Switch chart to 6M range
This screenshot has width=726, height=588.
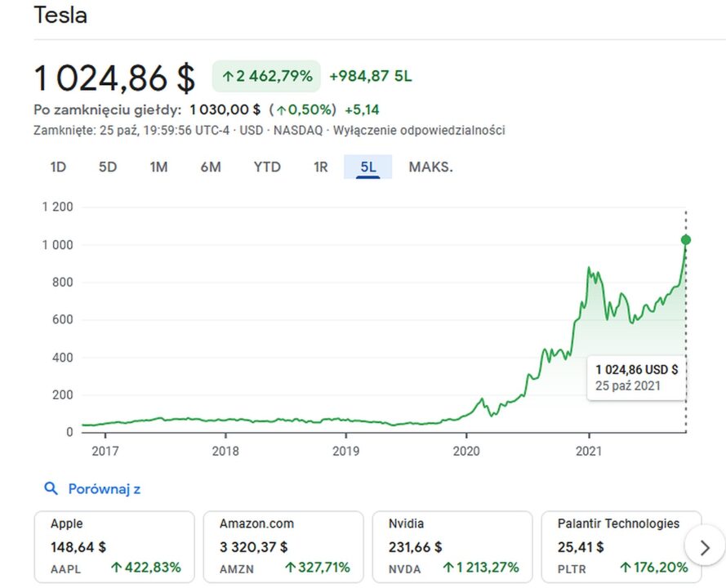211,167
